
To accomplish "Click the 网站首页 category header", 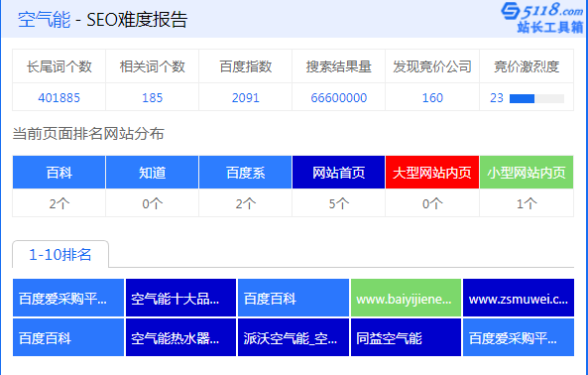I will pos(339,173).
